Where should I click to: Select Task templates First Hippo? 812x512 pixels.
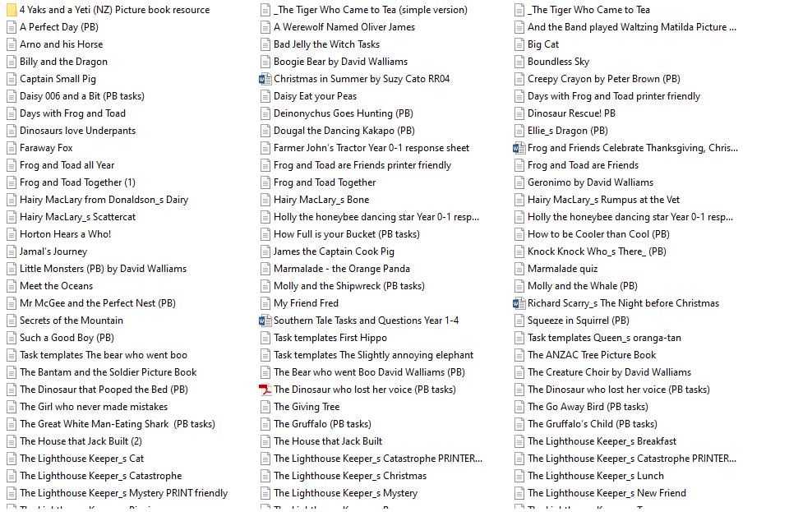330,338
